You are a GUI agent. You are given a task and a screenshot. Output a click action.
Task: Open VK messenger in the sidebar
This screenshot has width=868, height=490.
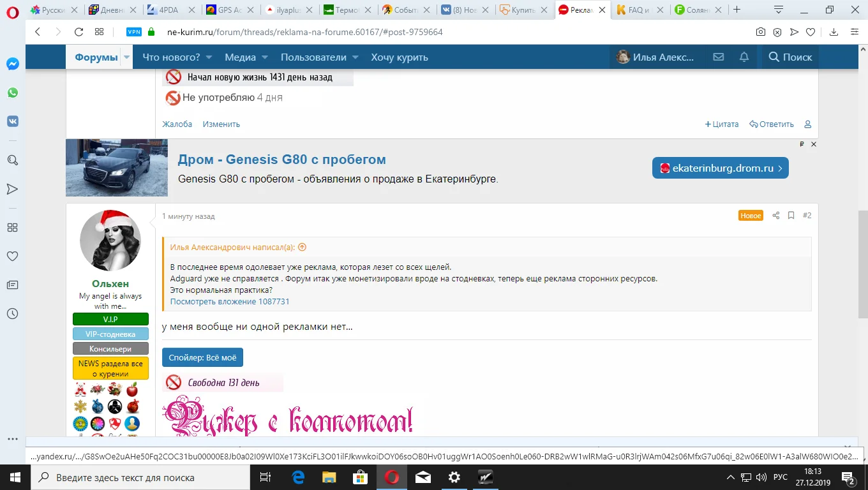tap(12, 121)
